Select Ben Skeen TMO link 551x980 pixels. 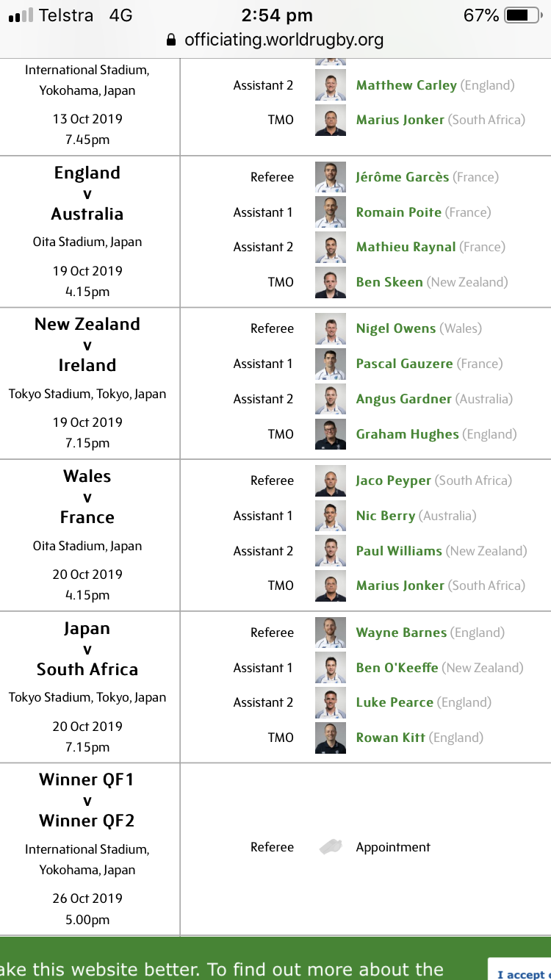tap(389, 282)
